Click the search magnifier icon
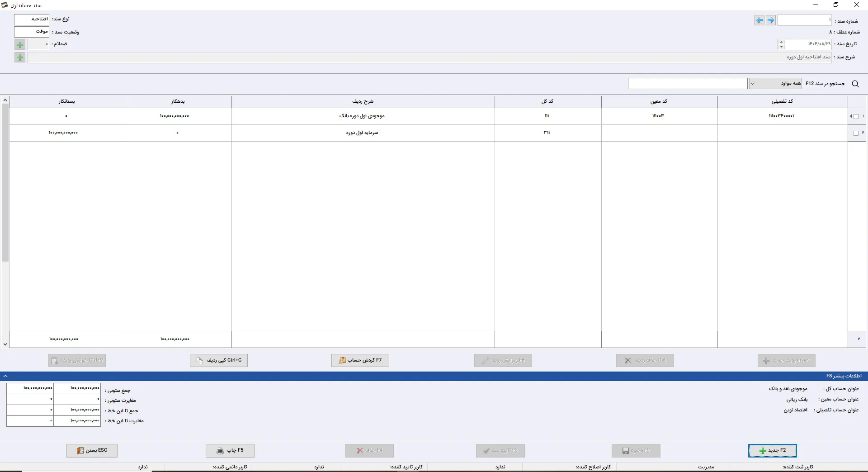The image size is (868, 472). 855,84
